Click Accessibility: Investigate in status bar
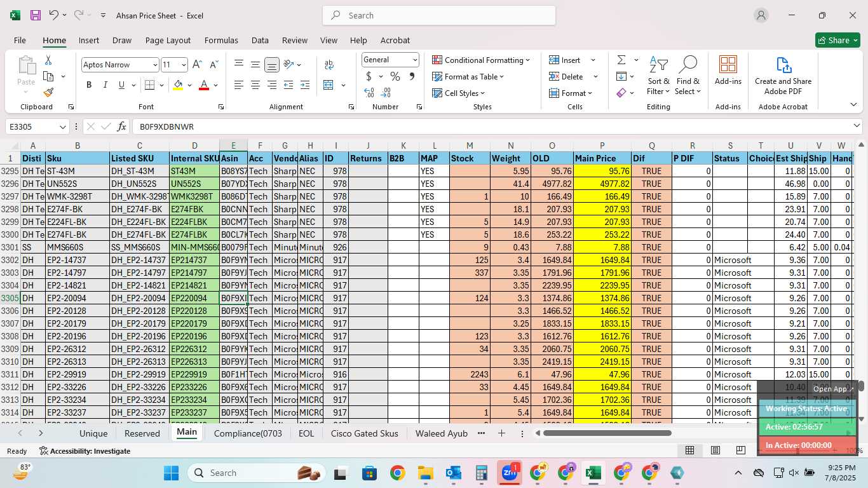 (85, 451)
